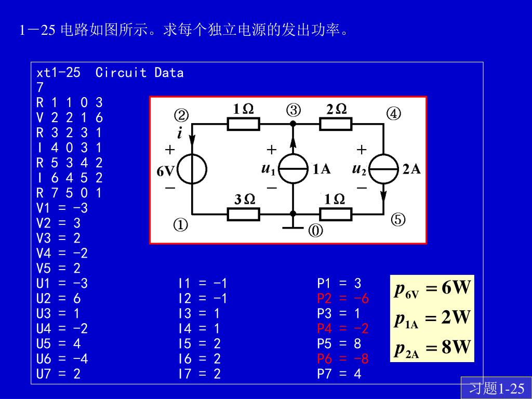Screen dimensions: 532x399
Task: Click the 1A current source symbol
Action: pyautogui.click(x=293, y=169)
